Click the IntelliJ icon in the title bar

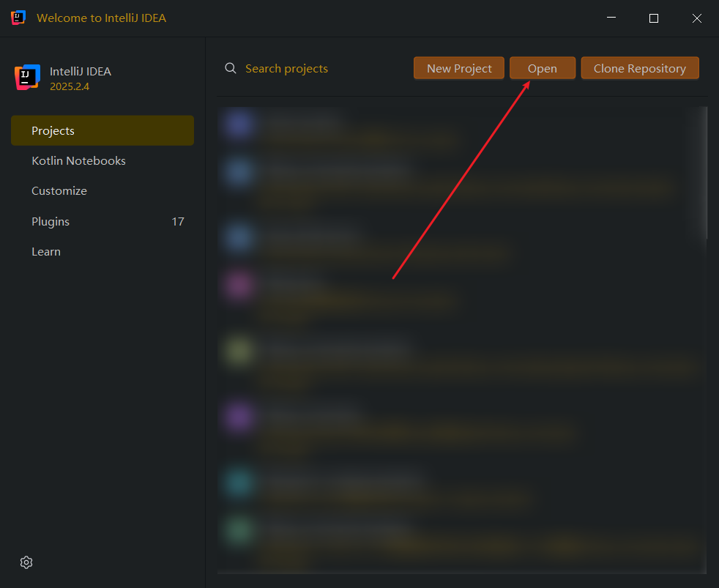[18, 18]
